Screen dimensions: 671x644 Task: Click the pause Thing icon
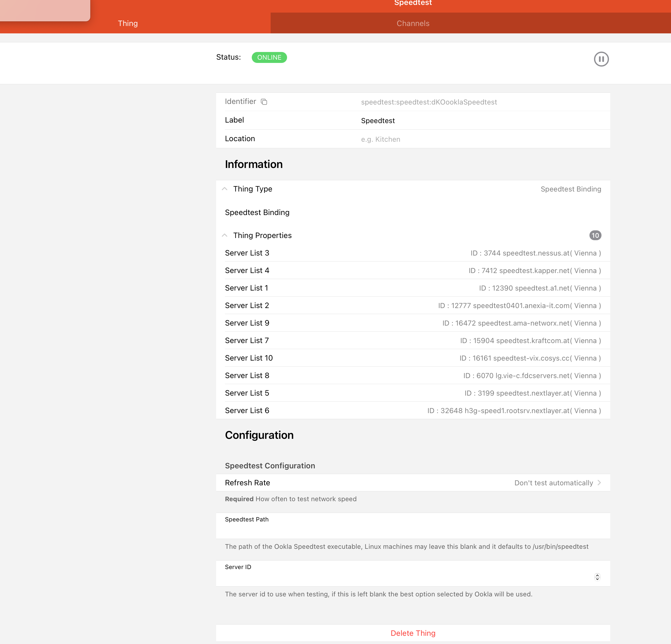(x=601, y=59)
